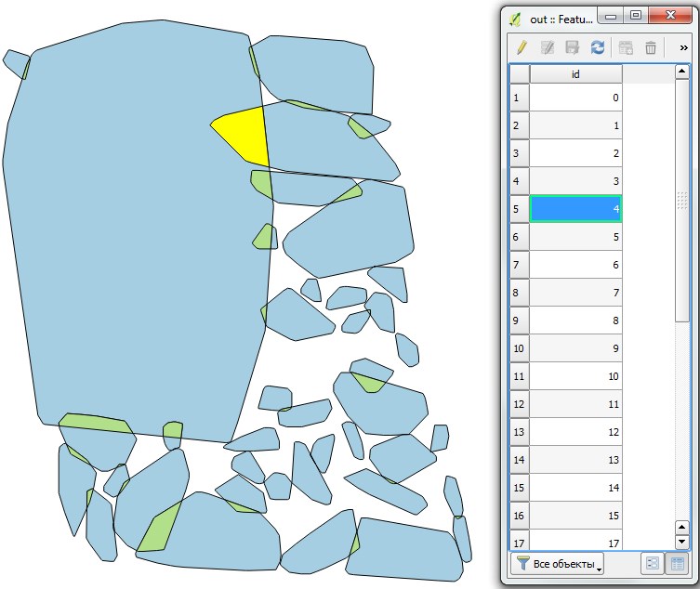This screenshot has width=700, height=589.
Task: Select row header 14
Action: pyautogui.click(x=520, y=460)
